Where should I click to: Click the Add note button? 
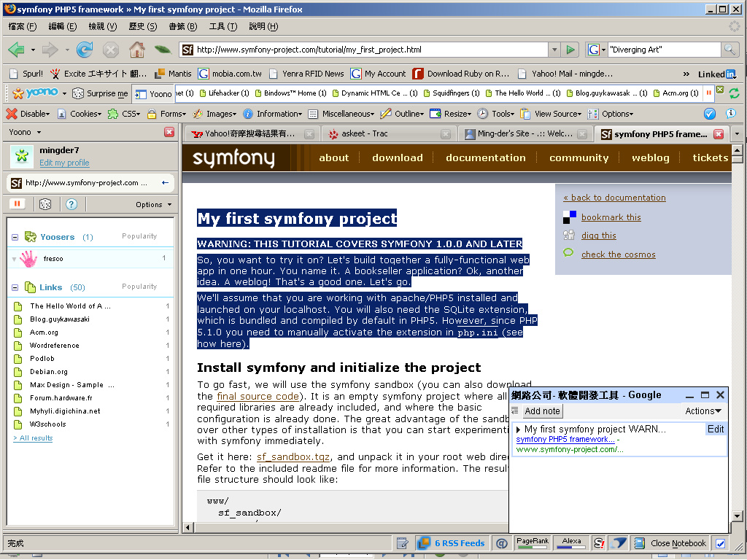click(542, 411)
